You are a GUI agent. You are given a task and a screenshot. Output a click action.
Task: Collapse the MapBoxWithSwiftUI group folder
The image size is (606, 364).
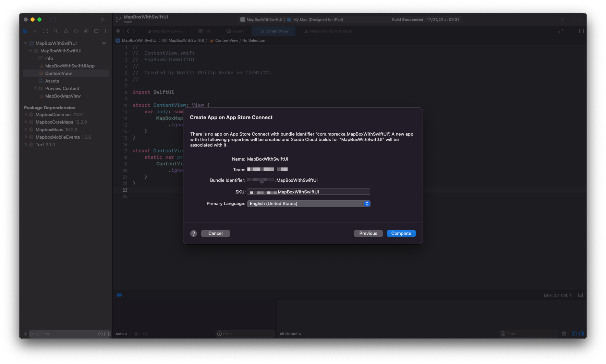30,51
